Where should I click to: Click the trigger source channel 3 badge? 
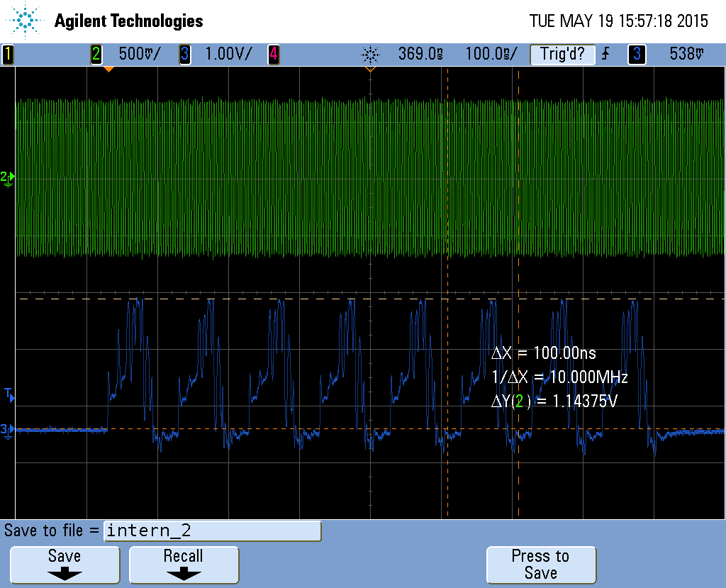637,54
